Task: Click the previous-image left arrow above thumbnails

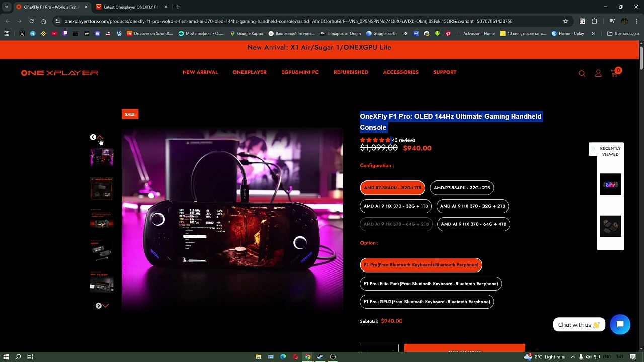Action: click(93, 137)
